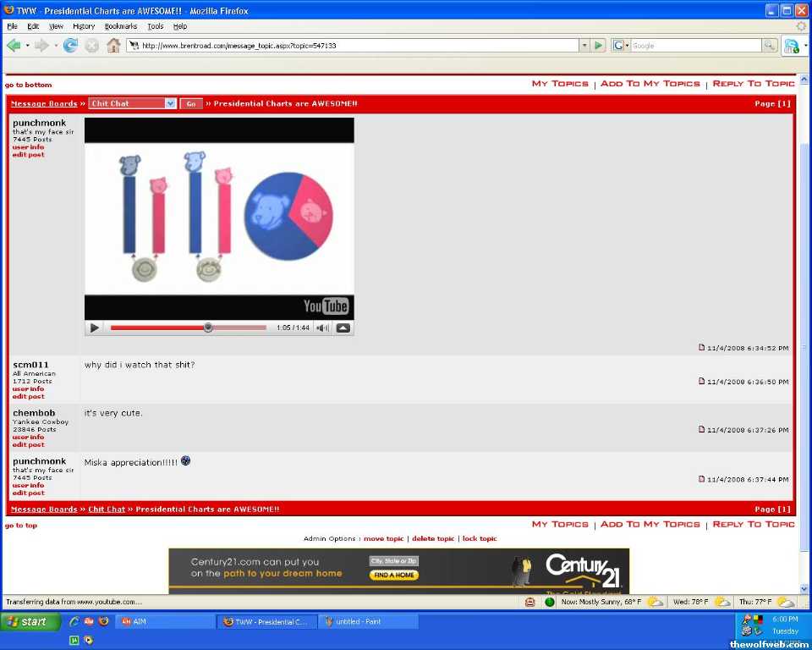Click the Reply To Topic link at top

753,84
